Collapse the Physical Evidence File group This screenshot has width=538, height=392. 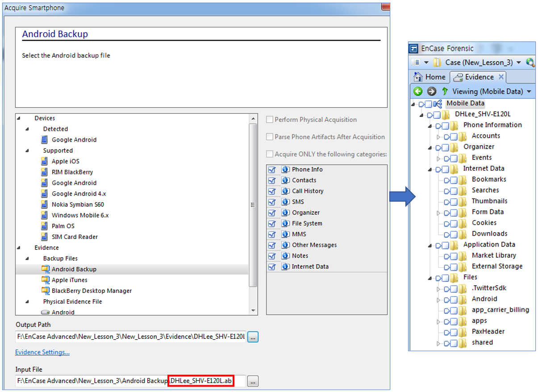27,302
